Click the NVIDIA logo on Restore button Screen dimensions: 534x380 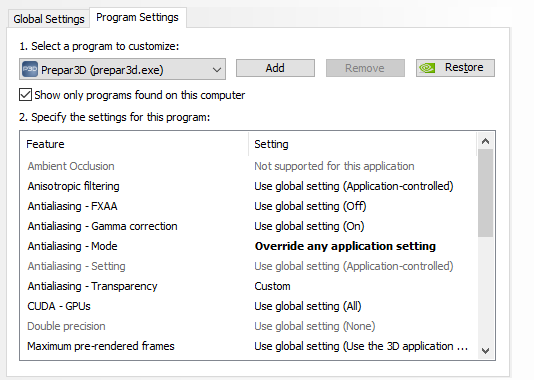(x=427, y=68)
